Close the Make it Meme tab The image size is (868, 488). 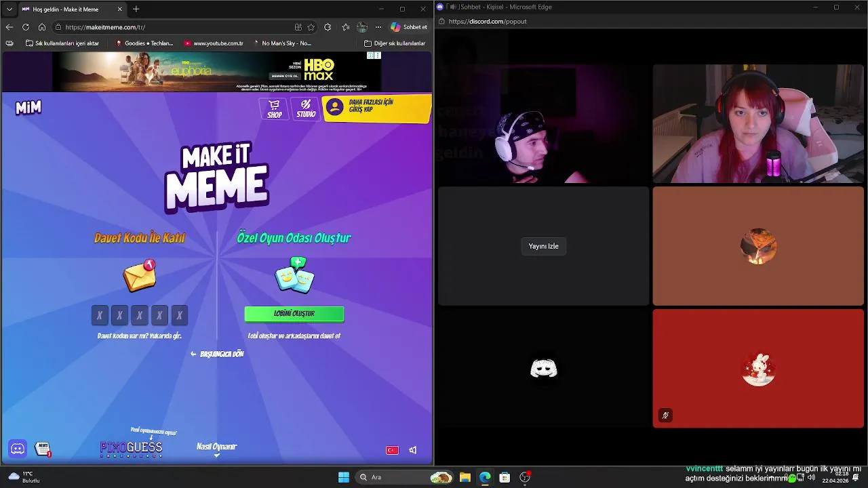tap(120, 9)
